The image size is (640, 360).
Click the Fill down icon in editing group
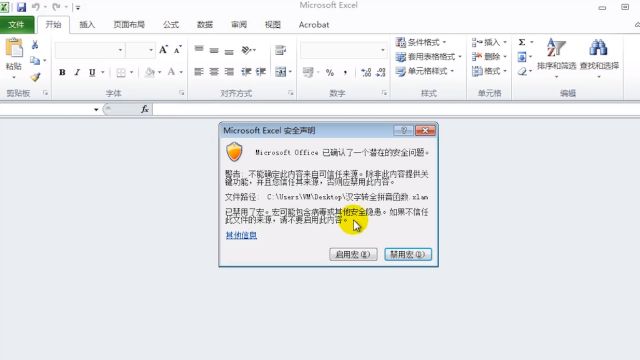522,57
